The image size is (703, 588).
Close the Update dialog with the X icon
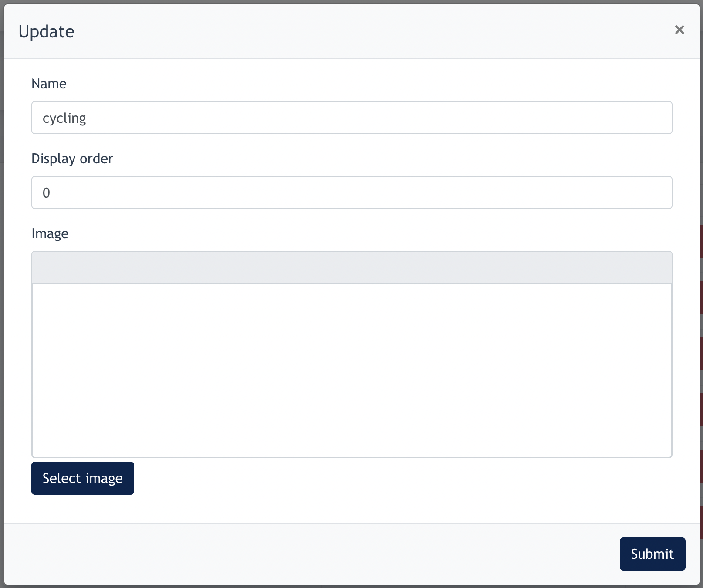point(679,30)
